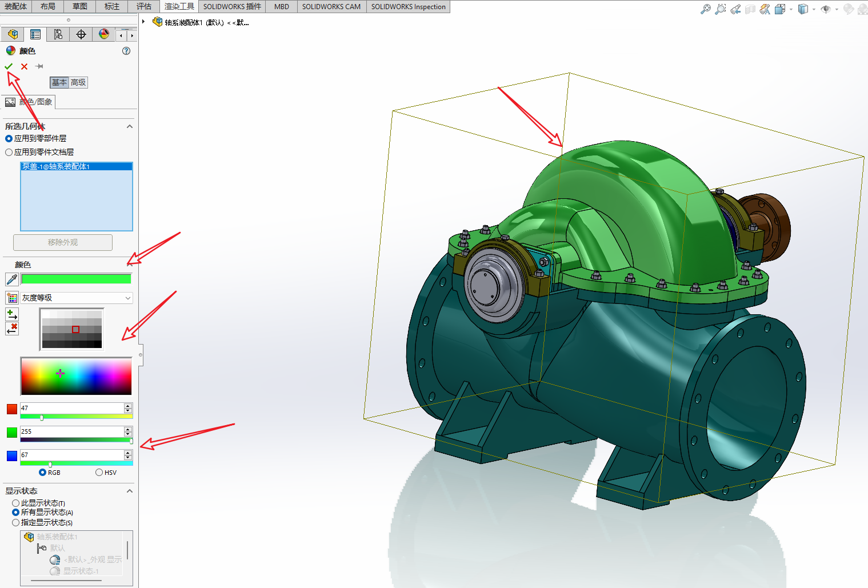Select the Zoom to Area tool
The height and width of the screenshot is (588, 868).
click(x=721, y=9)
